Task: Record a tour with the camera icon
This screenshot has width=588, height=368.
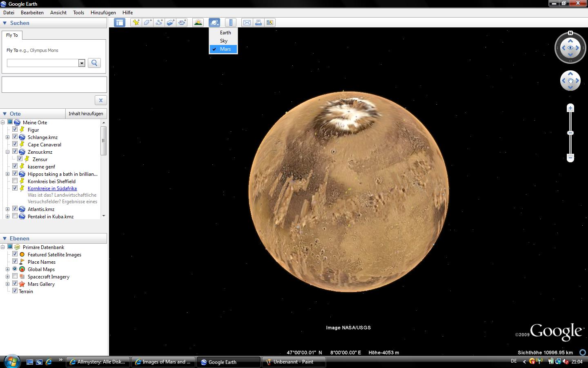Action: 182,22
